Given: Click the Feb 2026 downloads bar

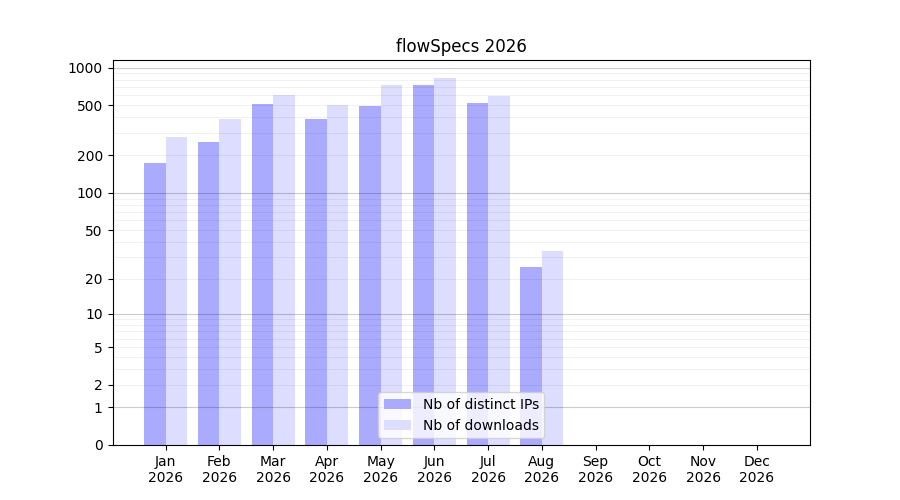Looking at the screenshot, I should pyautogui.click(x=230, y=282).
